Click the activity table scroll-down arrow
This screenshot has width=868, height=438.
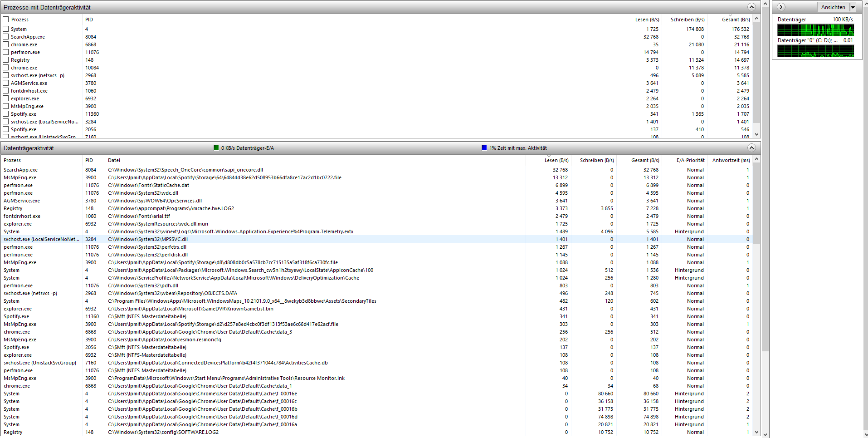tap(756, 432)
